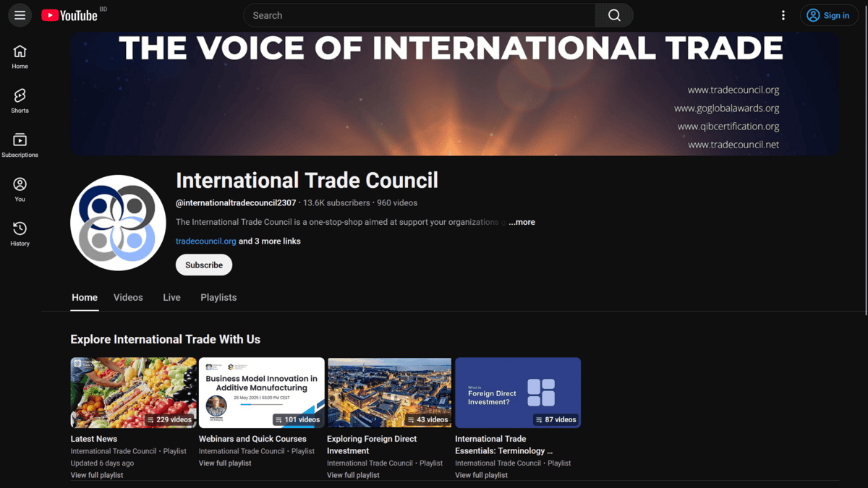
Task: Switch to the Playlists tab
Action: (218, 297)
